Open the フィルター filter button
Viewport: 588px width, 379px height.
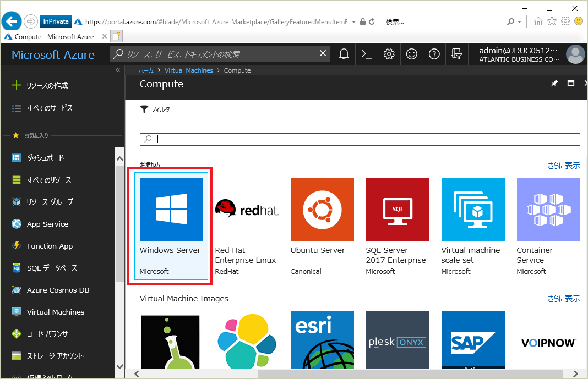(x=157, y=109)
